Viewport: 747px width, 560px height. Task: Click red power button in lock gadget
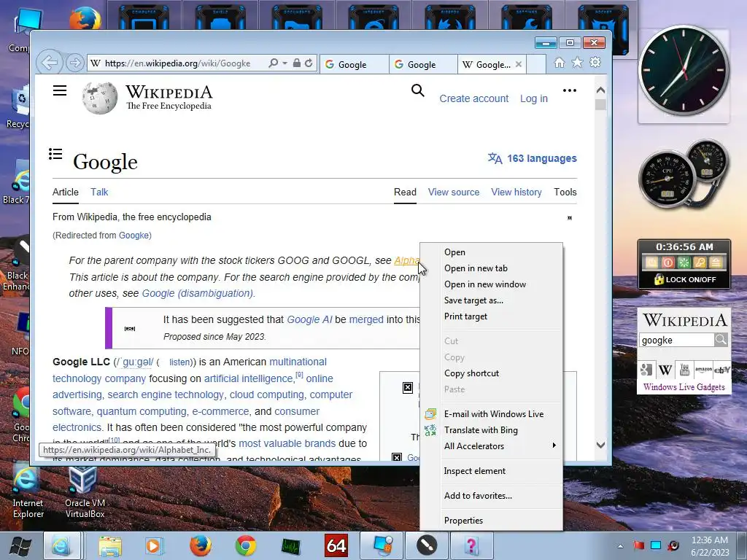[x=668, y=262]
